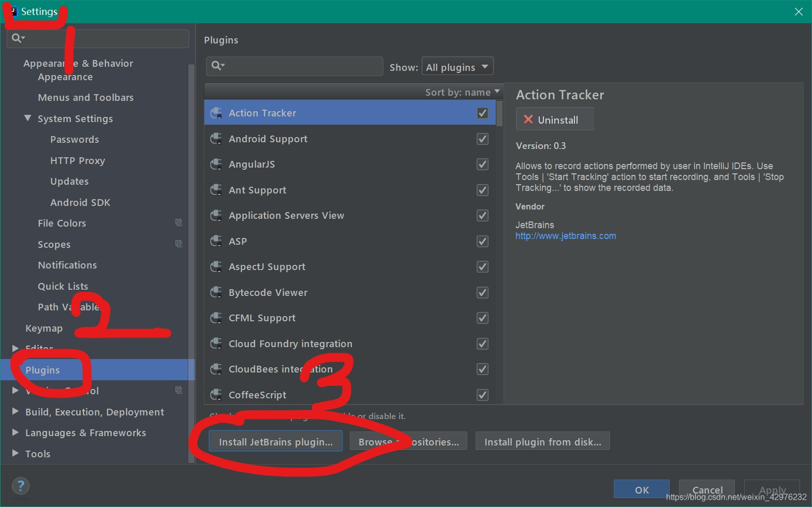Open help with the question mark icon

click(21, 486)
